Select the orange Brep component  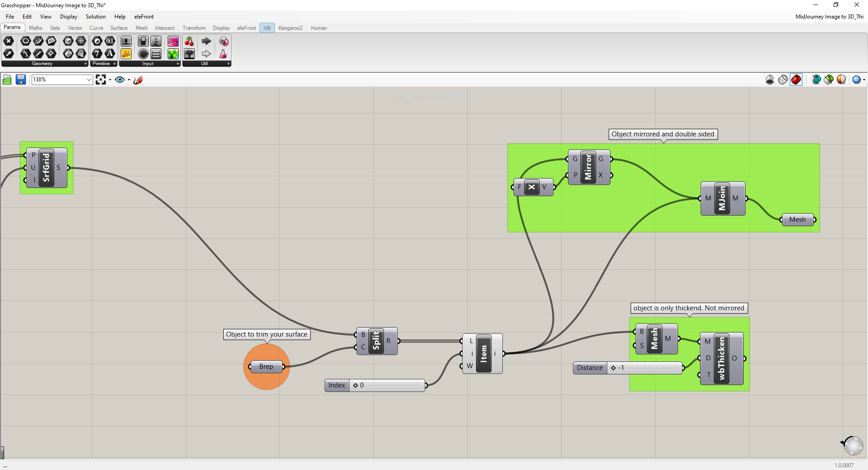[266, 367]
